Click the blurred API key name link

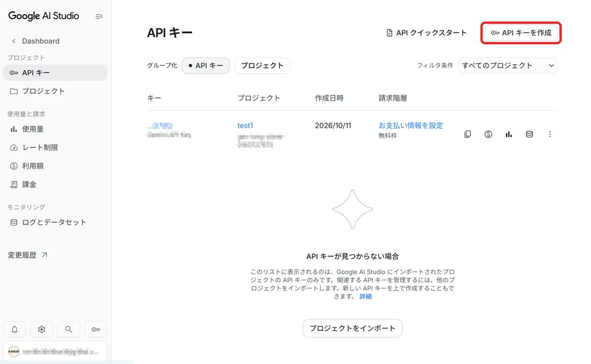160,126
